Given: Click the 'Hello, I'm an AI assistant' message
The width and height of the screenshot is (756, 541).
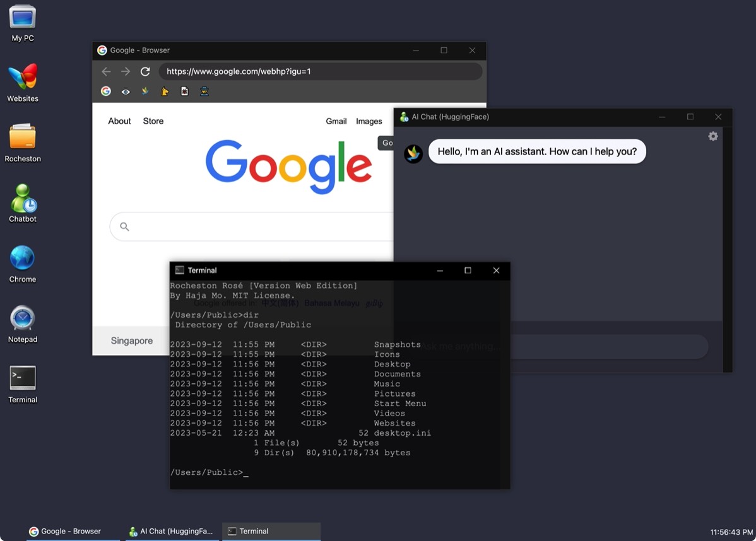Looking at the screenshot, I should click(x=537, y=151).
